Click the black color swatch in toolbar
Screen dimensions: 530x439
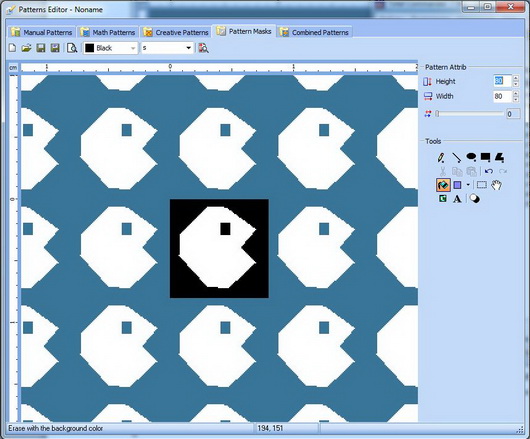click(x=90, y=48)
